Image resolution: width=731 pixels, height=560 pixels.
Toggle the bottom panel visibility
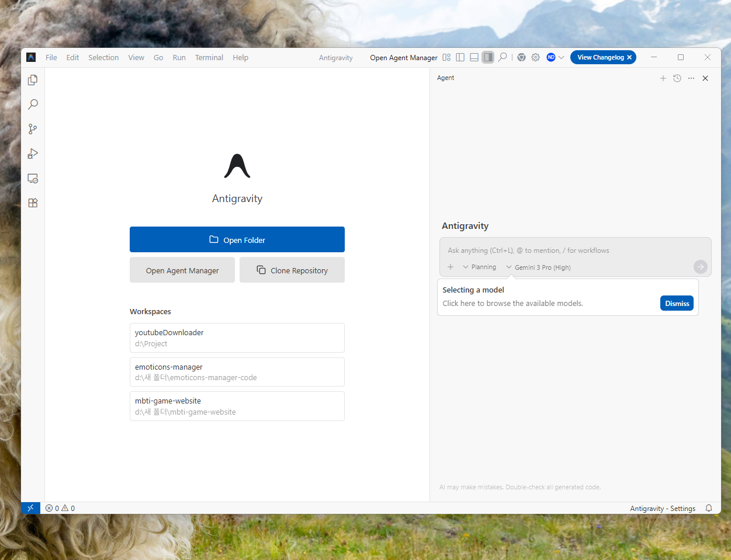coord(474,57)
